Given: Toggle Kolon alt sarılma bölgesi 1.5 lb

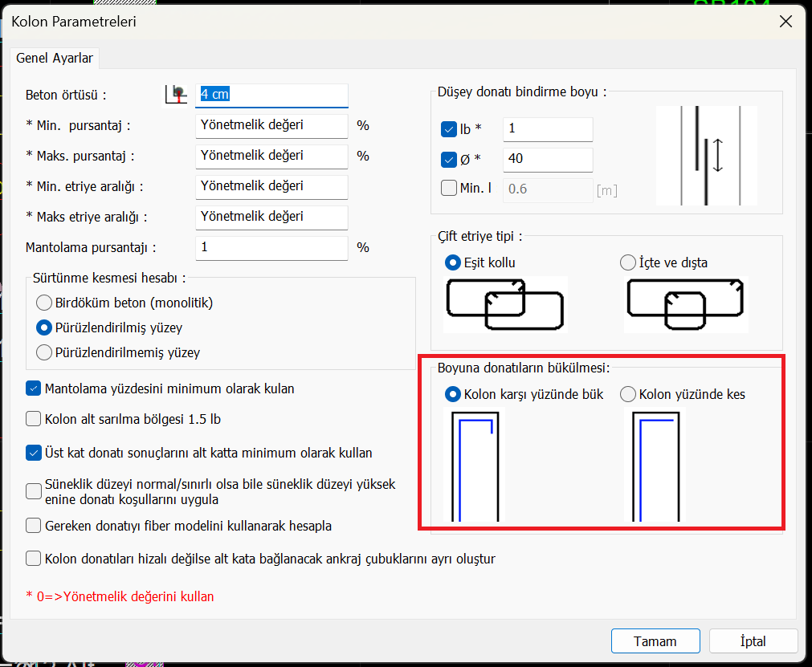Looking at the screenshot, I should pyautogui.click(x=34, y=418).
